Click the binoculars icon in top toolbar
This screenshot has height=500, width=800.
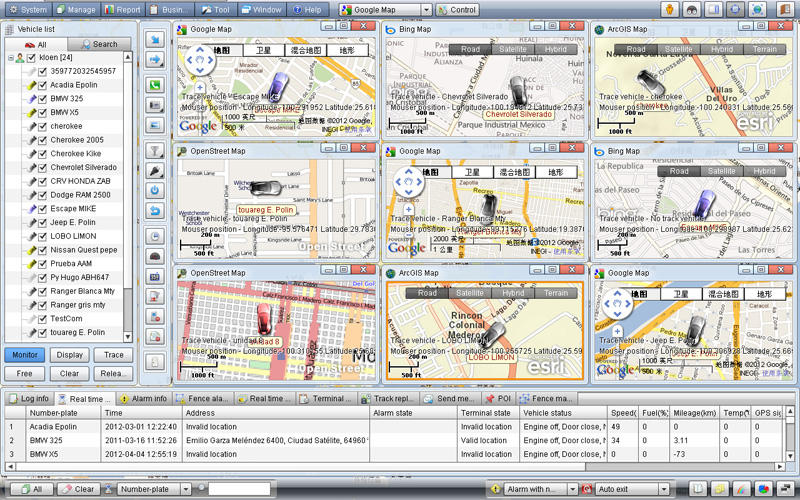pos(691,9)
